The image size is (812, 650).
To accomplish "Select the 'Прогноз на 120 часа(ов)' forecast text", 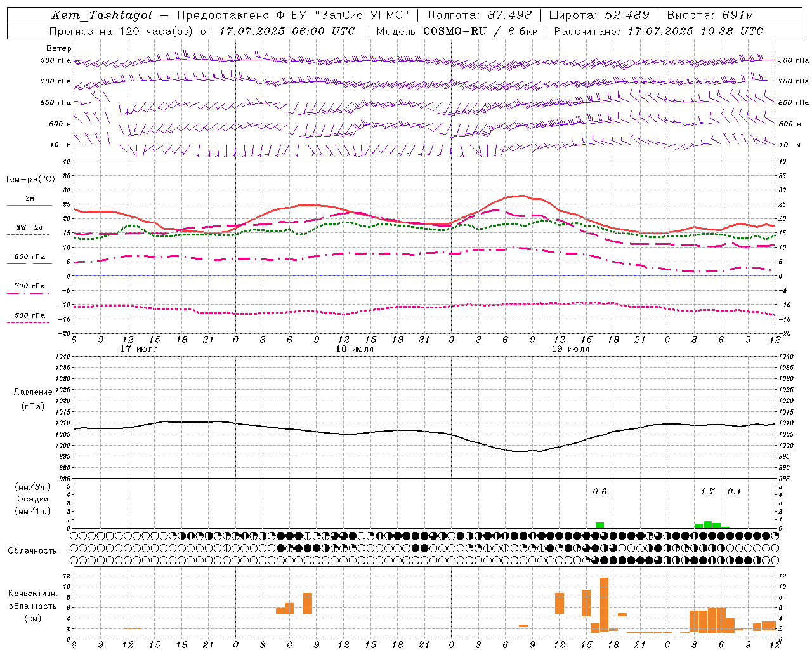I will tap(122, 31).
